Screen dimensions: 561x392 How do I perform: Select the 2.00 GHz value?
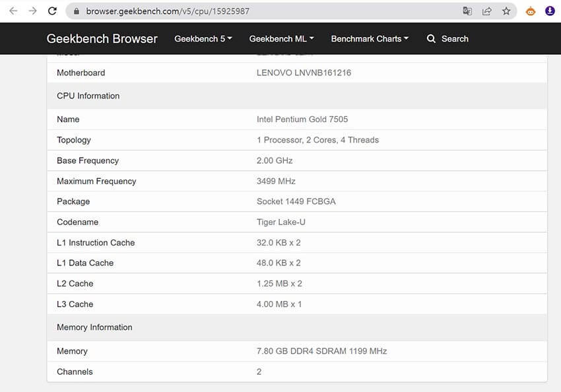(x=275, y=160)
